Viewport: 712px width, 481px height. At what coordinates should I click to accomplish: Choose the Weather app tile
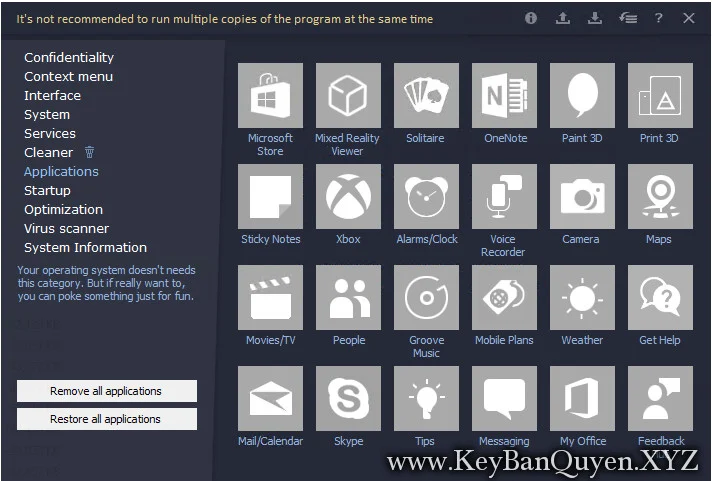pyautogui.click(x=583, y=298)
